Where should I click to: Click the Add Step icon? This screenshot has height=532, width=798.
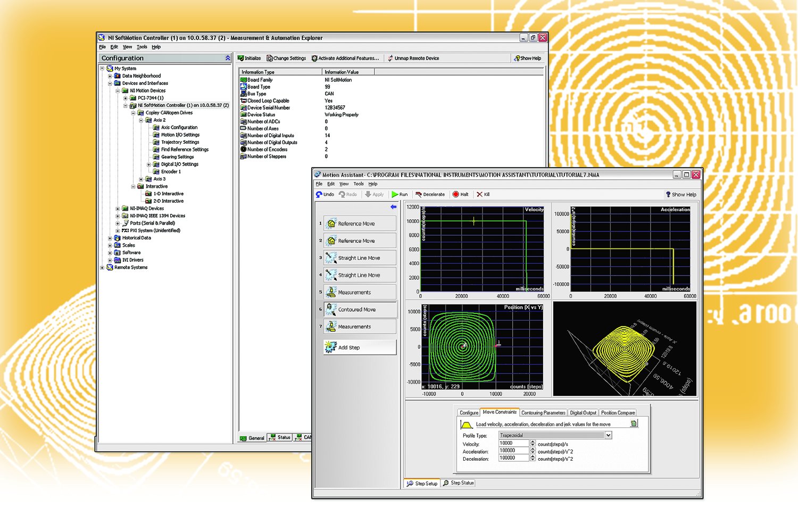coord(330,346)
